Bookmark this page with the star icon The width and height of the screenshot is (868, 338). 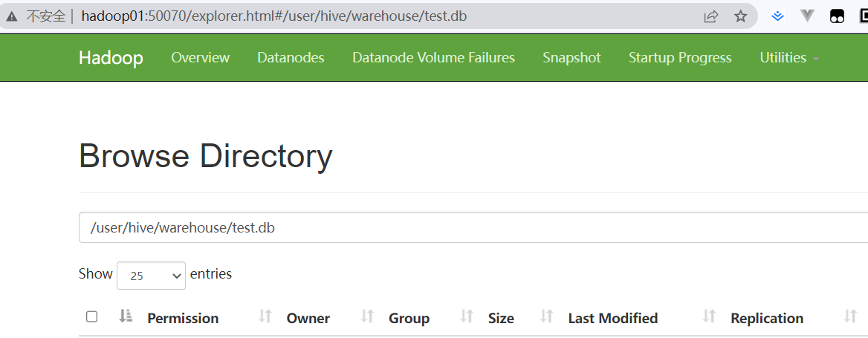[740, 16]
